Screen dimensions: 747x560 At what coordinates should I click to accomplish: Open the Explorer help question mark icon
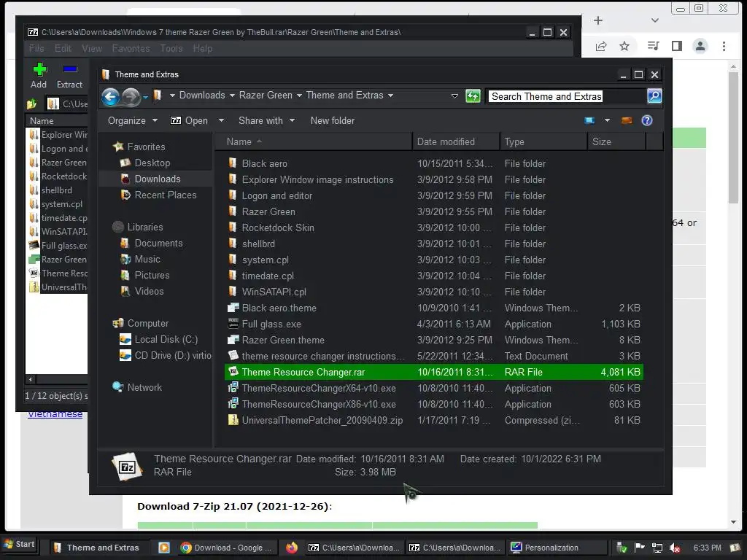(x=647, y=120)
